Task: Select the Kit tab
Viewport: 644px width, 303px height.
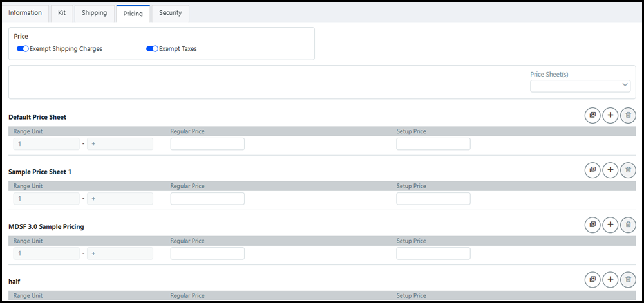Action: point(61,13)
